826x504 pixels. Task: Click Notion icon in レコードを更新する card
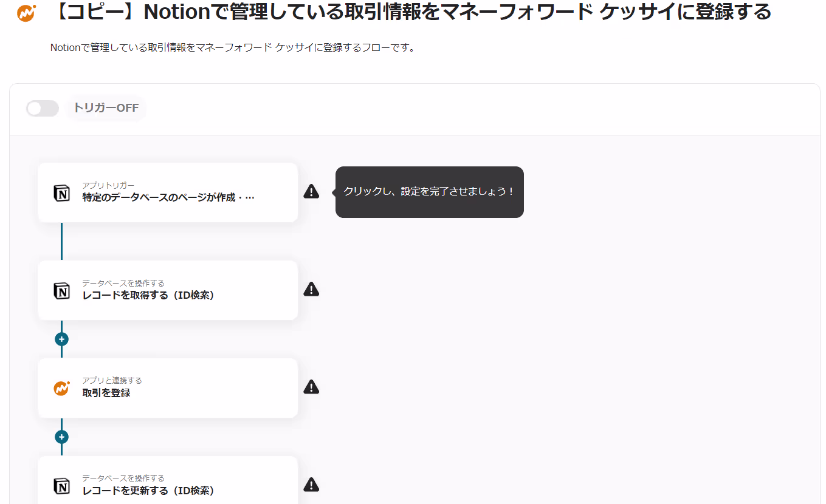click(61, 486)
